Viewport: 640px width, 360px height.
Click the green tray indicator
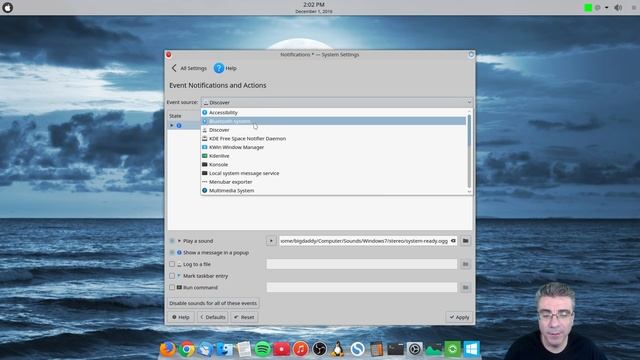[588, 8]
